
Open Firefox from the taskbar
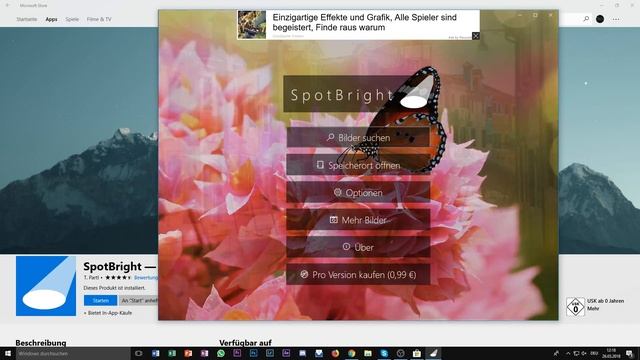[335, 353]
